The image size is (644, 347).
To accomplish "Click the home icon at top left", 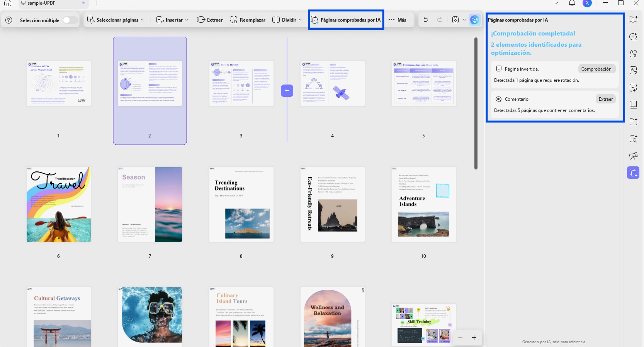I will pyautogui.click(x=8, y=3).
